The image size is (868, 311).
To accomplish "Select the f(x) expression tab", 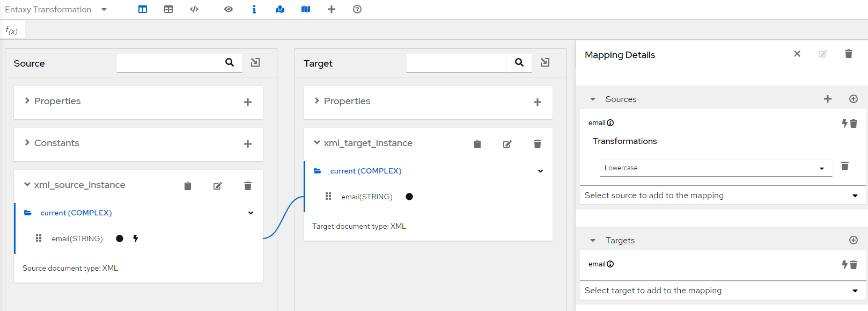I will [12, 31].
